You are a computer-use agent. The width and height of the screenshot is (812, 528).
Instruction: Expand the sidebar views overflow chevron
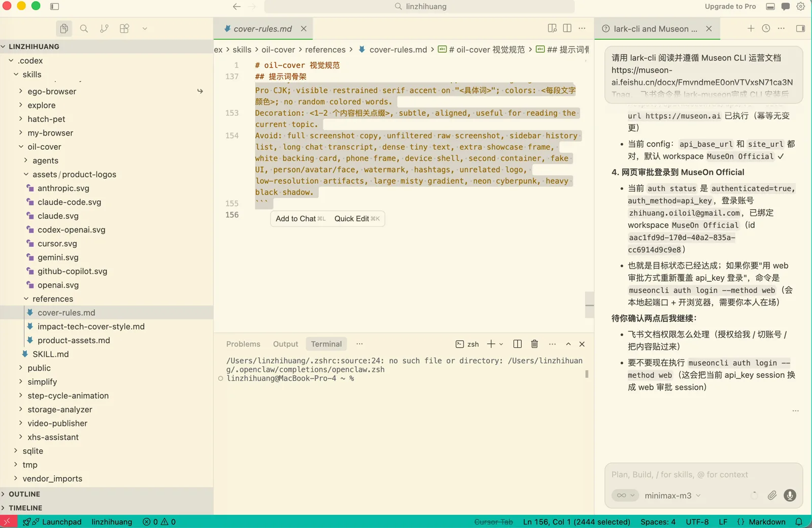[x=145, y=28]
